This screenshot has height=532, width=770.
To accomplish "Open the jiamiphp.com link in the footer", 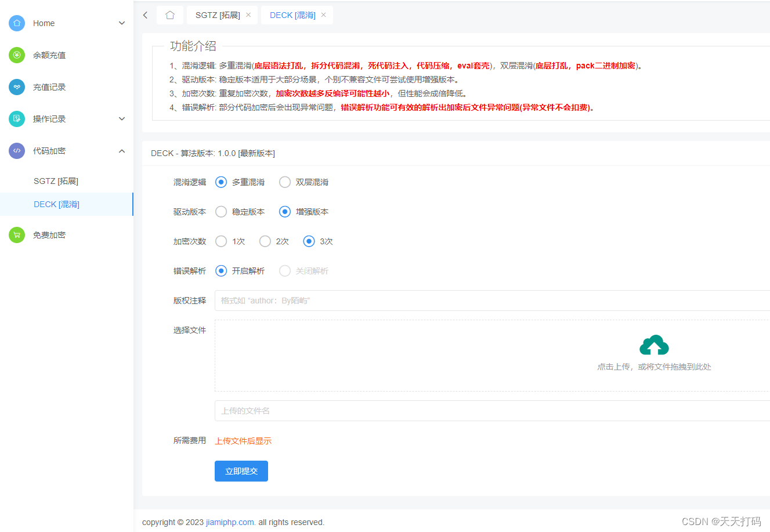I will (x=230, y=522).
